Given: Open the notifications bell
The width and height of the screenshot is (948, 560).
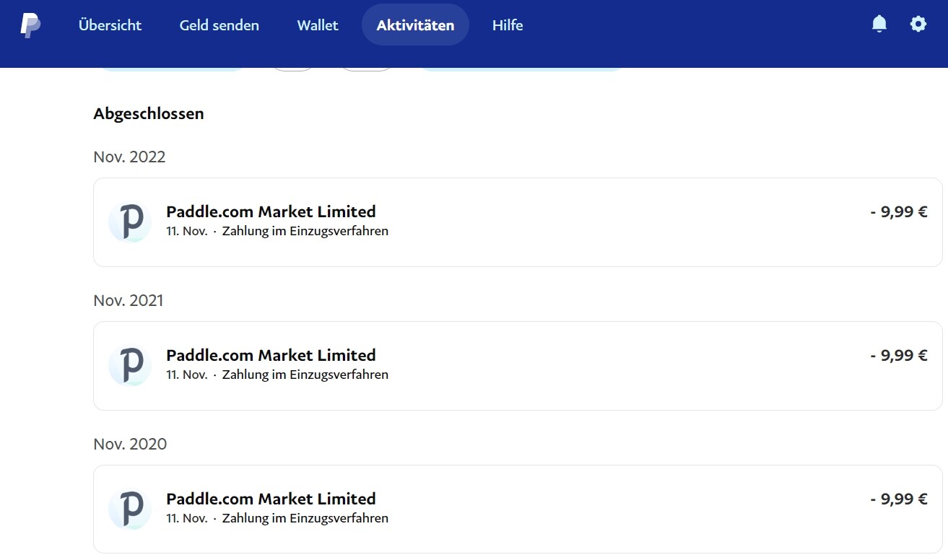Looking at the screenshot, I should coord(879,25).
